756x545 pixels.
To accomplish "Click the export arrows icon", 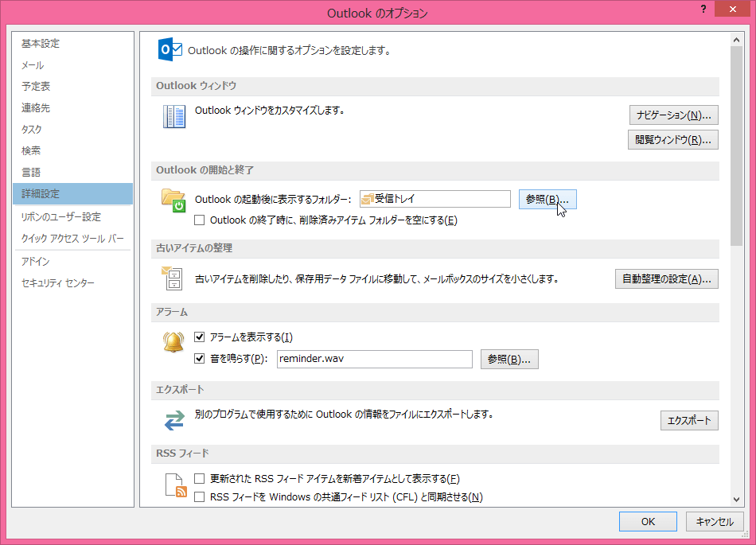I will tap(174, 420).
